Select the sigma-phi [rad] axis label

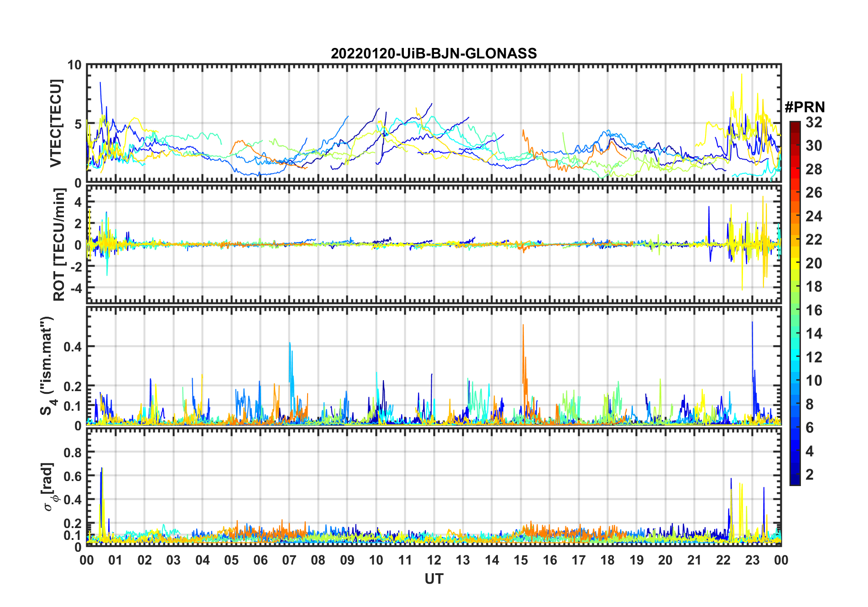tap(49, 487)
